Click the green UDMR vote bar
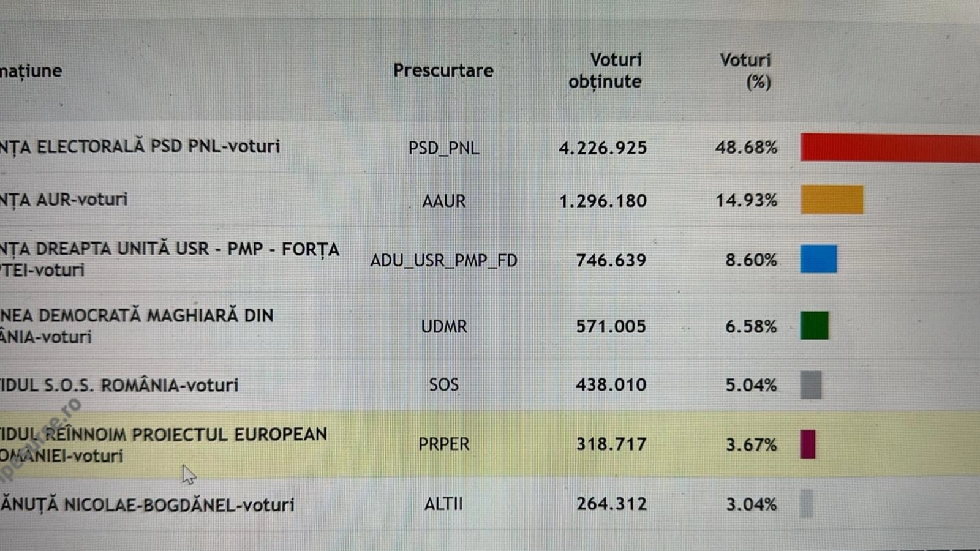The width and height of the screenshot is (980, 551). (814, 325)
